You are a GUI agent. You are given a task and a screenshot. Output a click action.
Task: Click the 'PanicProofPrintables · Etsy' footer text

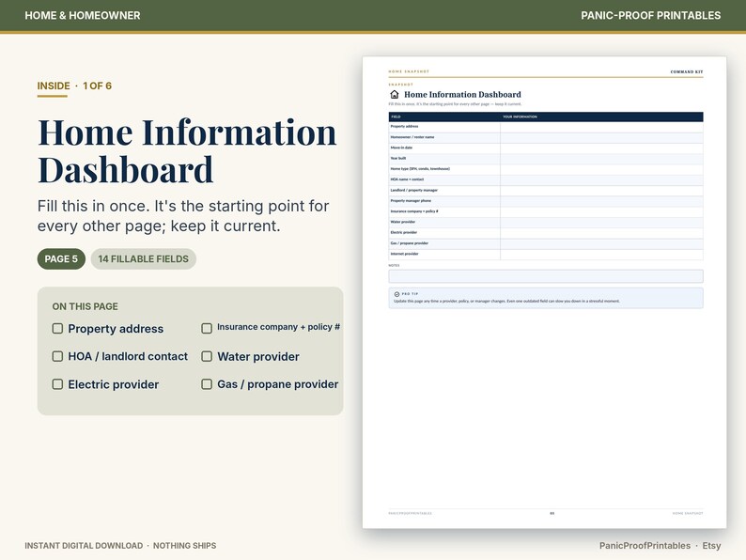tap(660, 546)
